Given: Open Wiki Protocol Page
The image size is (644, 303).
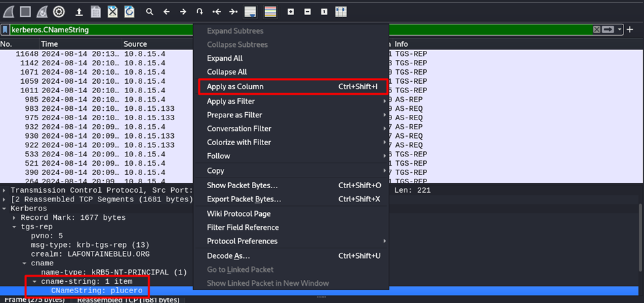Looking at the screenshot, I should (x=291, y=214).
